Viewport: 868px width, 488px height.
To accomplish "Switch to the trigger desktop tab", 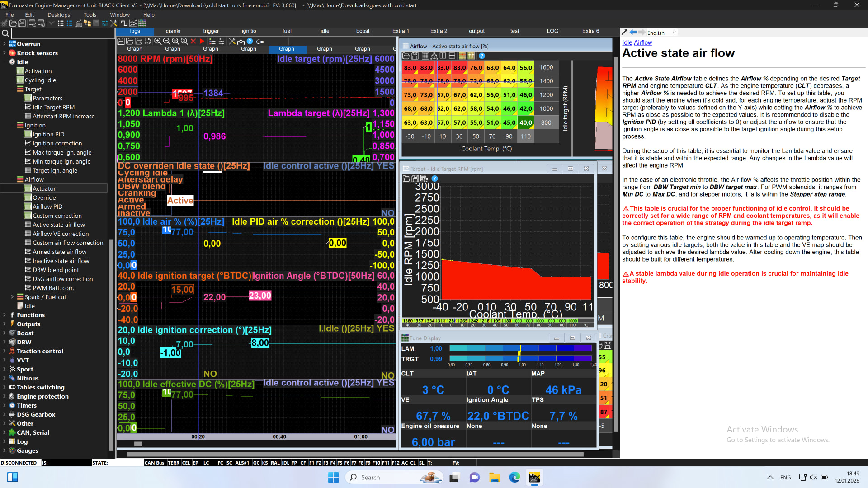I will pyautogui.click(x=211, y=31).
